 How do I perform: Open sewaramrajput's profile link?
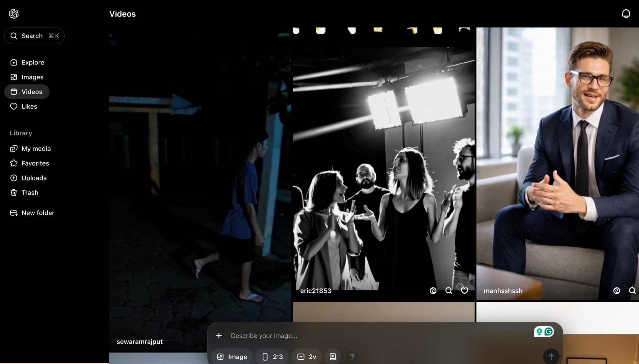[139, 342]
